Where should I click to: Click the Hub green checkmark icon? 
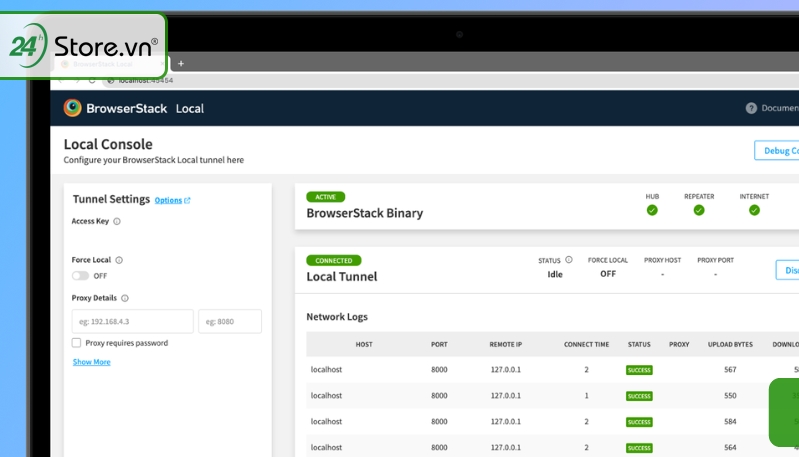(x=652, y=210)
